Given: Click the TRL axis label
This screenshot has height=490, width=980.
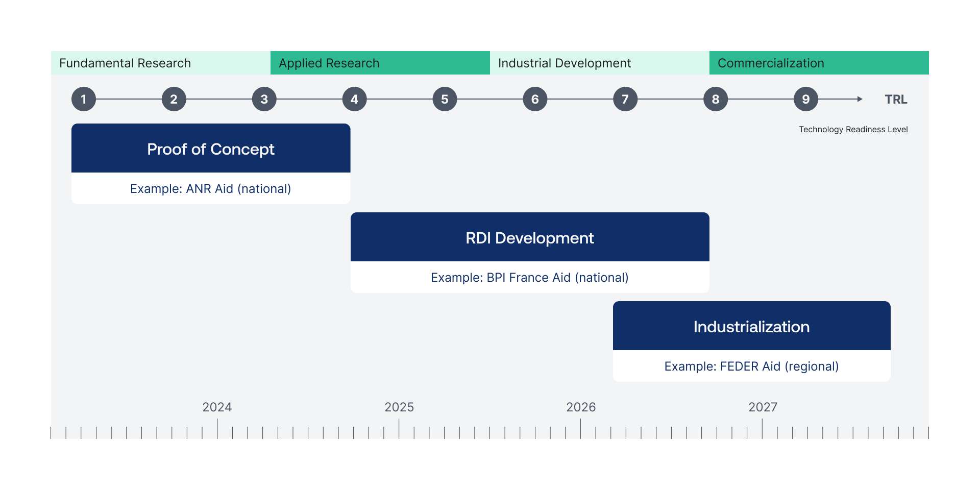Looking at the screenshot, I should coord(896,100).
